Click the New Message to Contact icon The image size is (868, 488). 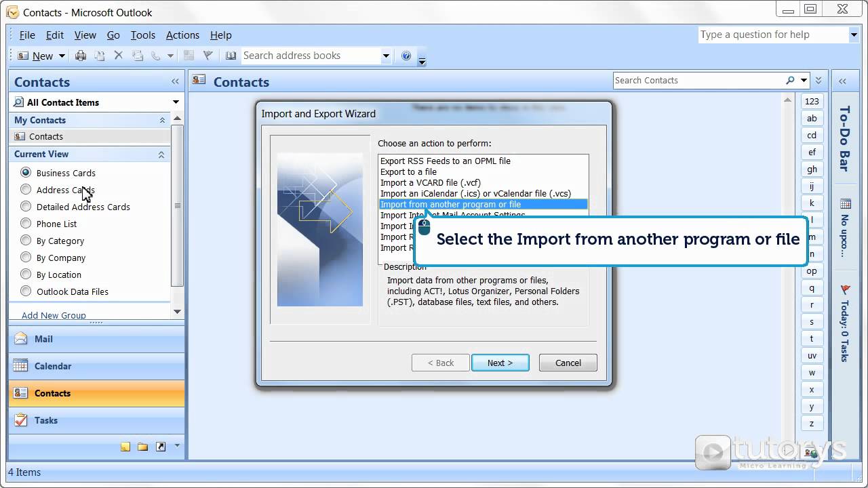138,56
